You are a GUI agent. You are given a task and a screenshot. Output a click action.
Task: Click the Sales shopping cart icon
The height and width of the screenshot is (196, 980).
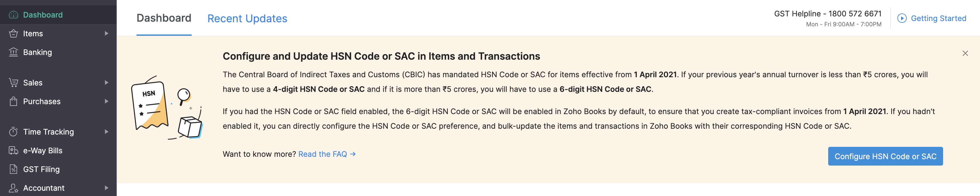tap(13, 82)
